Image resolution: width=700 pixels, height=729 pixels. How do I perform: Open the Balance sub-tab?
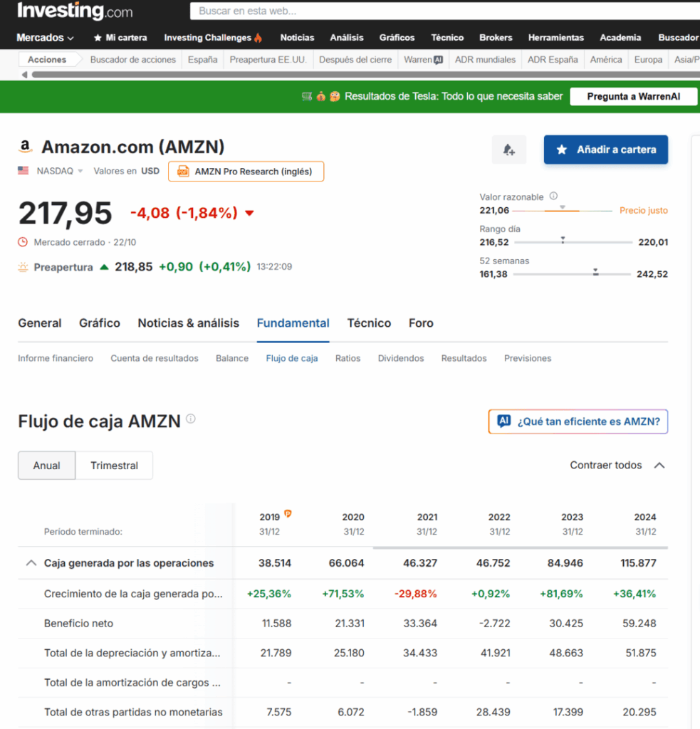(232, 358)
